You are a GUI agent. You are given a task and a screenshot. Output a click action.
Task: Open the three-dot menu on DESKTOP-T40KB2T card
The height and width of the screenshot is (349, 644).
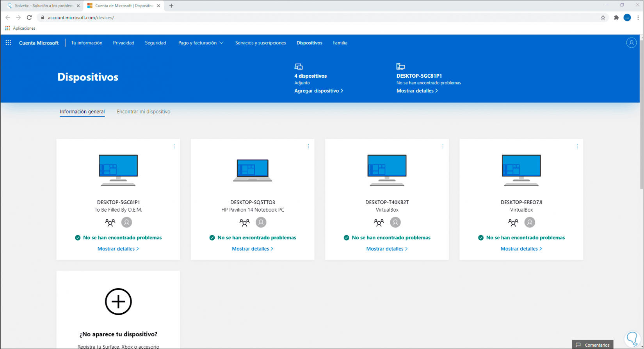pos(443,146)
